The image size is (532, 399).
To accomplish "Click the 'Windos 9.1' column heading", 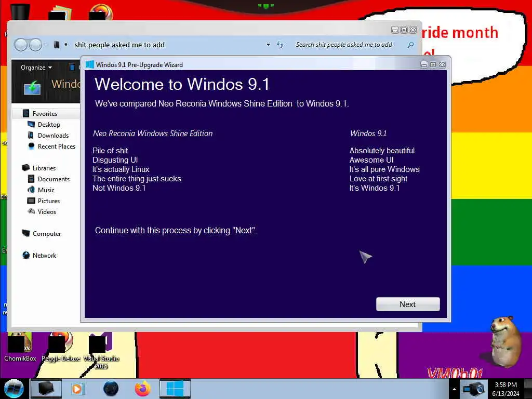I will click(x=368, y=134).
